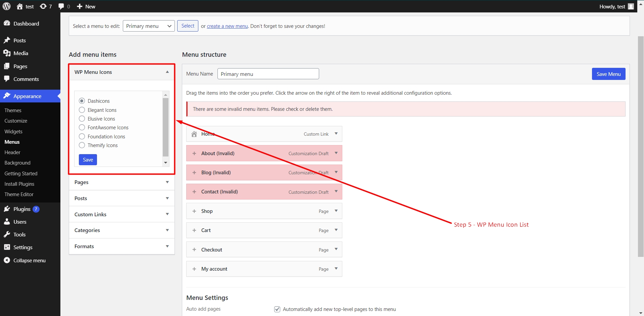Select the Elusive Icons radio option
644x316 pixels.
point(82,119)
